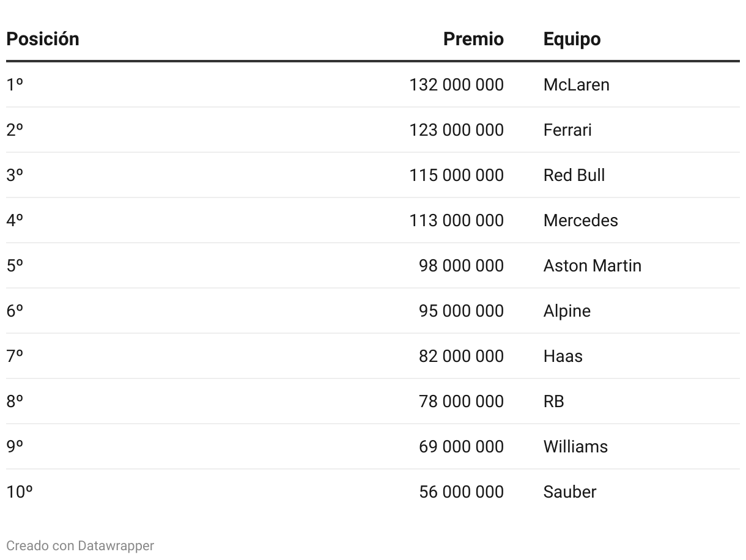
Task: Click the 132 000 000 prize value
Action: click(x=456, y=84)
